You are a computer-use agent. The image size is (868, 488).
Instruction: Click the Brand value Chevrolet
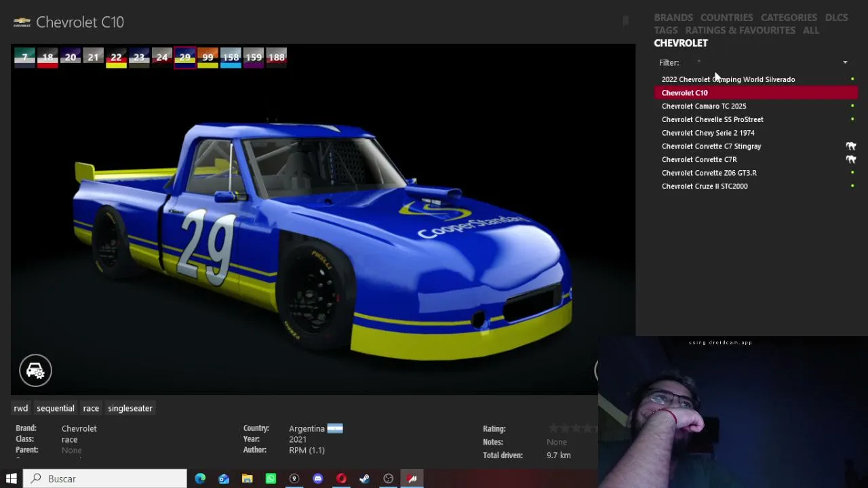(x=79, y=428)
